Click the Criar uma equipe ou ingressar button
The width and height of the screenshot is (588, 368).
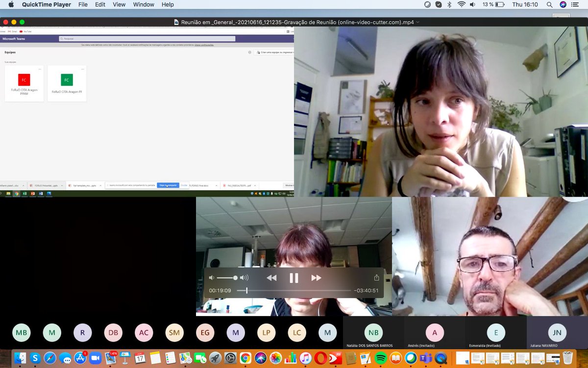coord(274,52)
